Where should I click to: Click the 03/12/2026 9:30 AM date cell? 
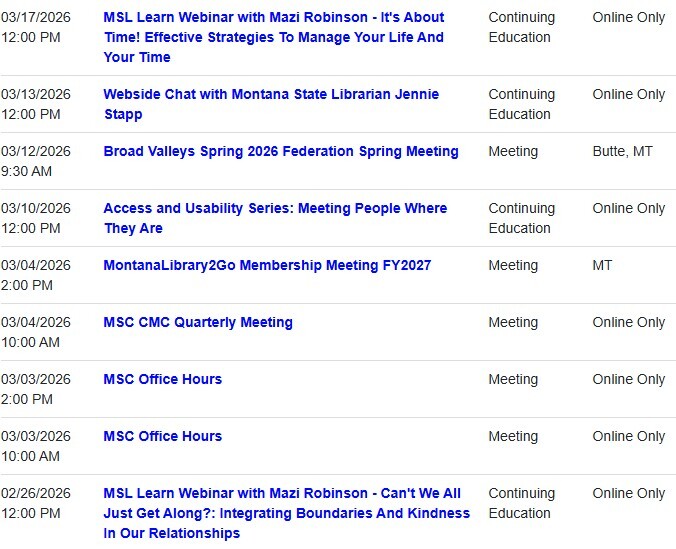[36, 161]
